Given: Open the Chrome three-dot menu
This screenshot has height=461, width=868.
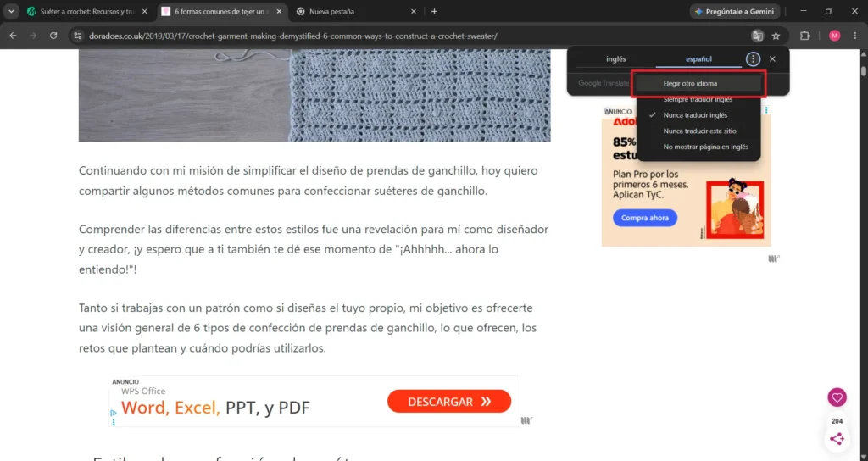Looking at the screenshot, I should pyautogui.click(x=855, y=36).
